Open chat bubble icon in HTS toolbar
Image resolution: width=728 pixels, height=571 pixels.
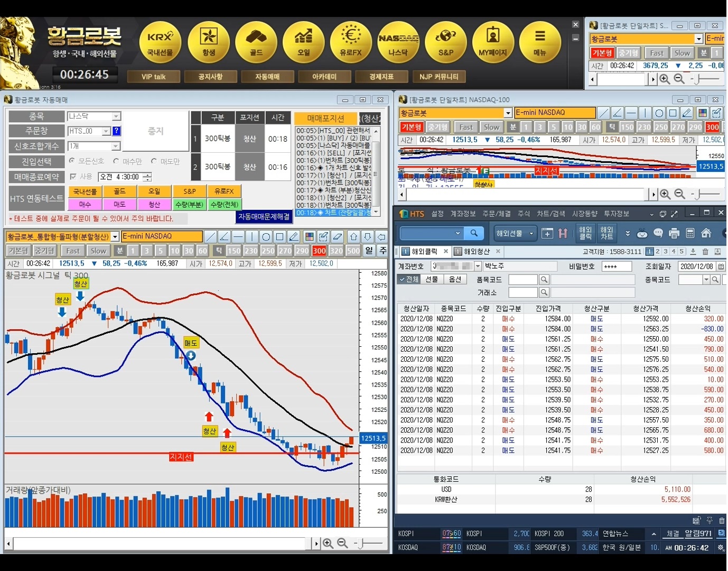click(x=658, y=233)
